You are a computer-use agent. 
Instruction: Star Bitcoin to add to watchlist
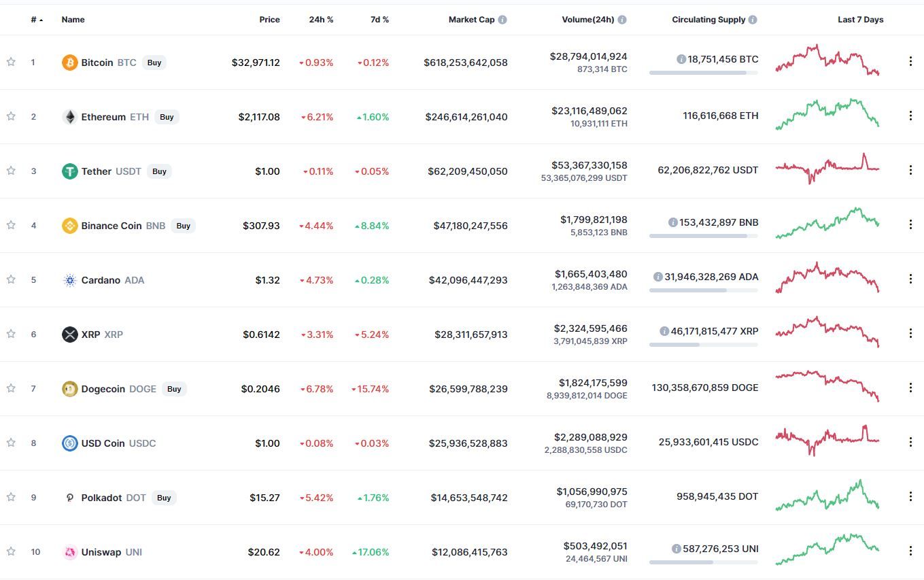point(11,62)
